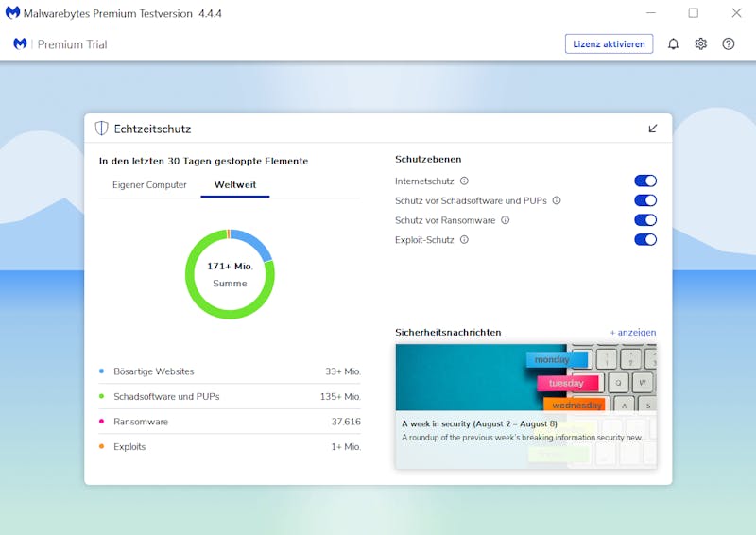The width and height of the screenshot is (756, 535).
Task: Click the news roundup description text
Action: pos(524,438)
